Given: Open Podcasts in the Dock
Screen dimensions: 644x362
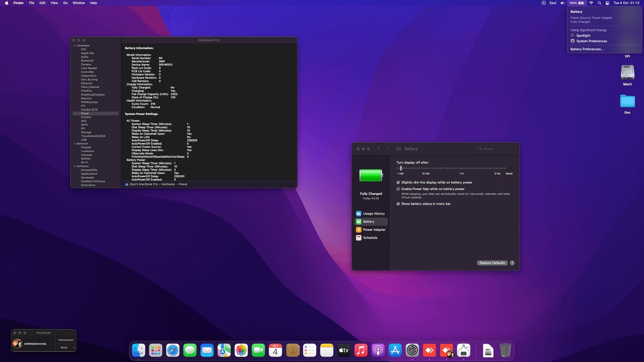Looking at the screenshot, I should click(x=378, y=350).
